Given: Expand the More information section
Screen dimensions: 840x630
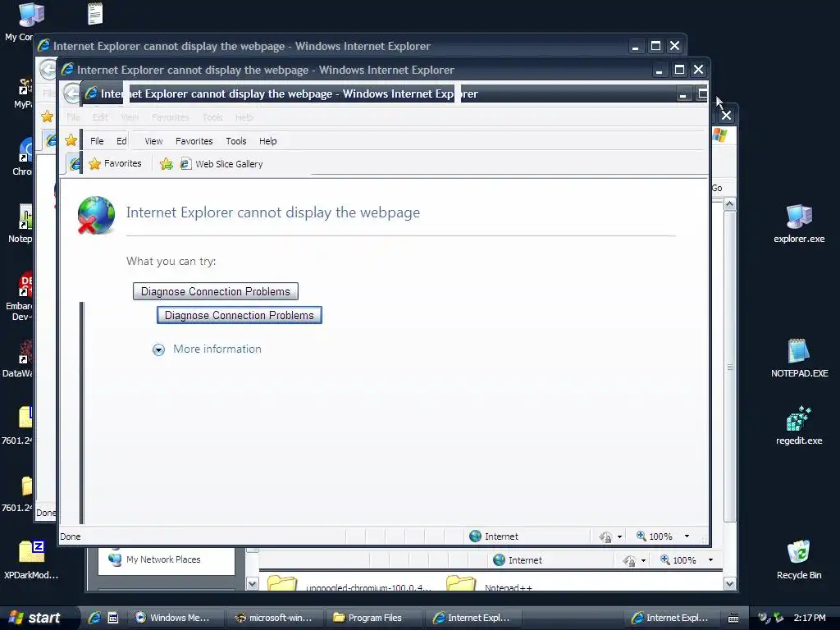Looking at the screenshot, I should pyautogui.click(x=158, y=349).
